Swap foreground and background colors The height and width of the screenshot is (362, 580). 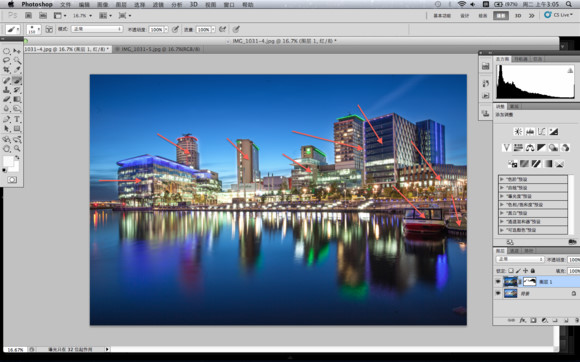tap(17, 158)
